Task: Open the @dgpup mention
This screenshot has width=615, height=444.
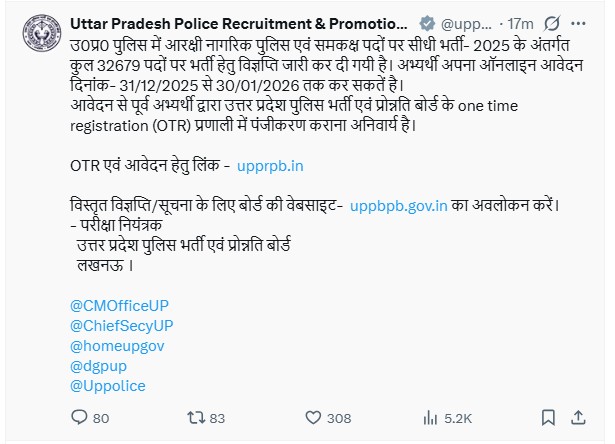Action: 98,365
